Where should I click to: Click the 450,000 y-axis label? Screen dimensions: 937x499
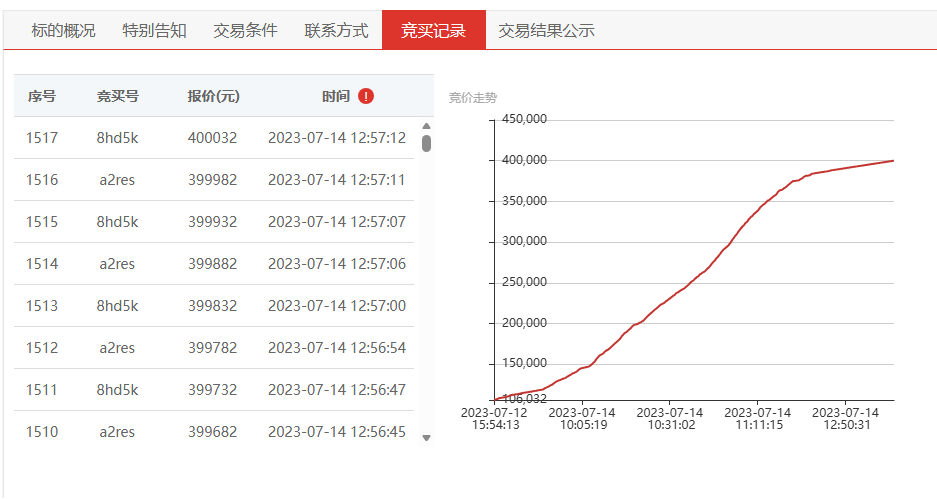[x=524, y=119]
